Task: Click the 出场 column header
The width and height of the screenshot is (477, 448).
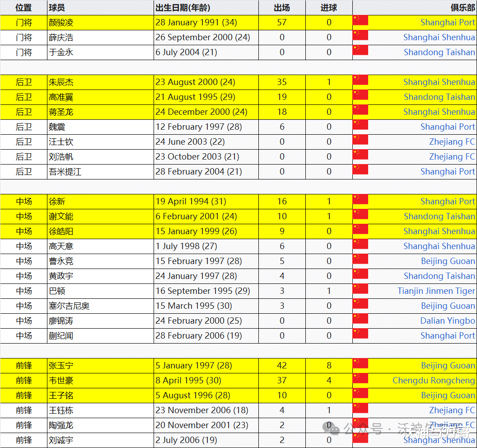Action: tap(282, 8)
